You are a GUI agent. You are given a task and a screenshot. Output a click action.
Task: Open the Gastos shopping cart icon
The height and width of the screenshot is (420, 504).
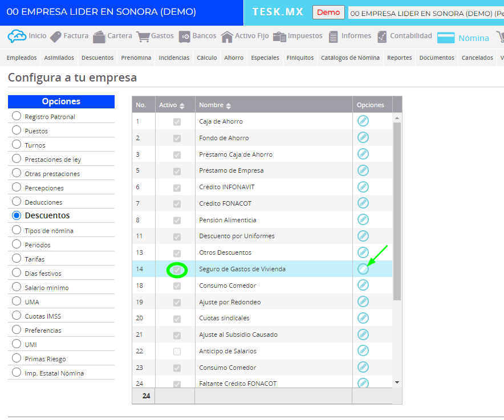(143, 36)
